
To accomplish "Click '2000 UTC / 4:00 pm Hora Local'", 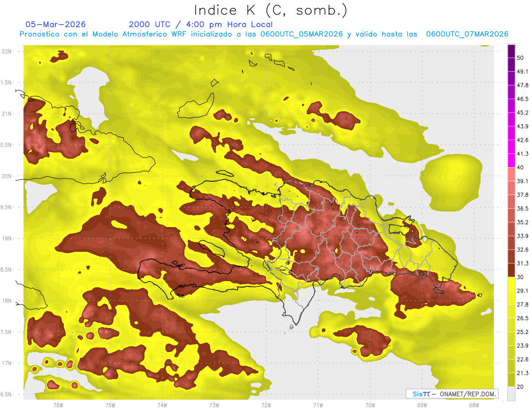I will pyautogui.click(x=201, y=24).
